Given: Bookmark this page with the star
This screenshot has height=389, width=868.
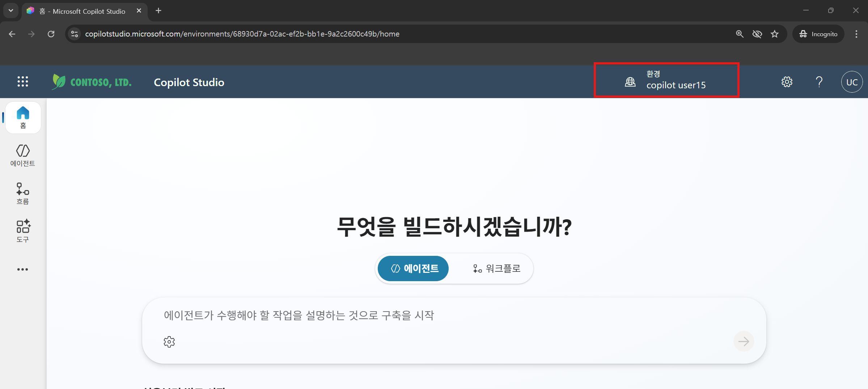Looking at the screenshot, I should tap(774, 34).
